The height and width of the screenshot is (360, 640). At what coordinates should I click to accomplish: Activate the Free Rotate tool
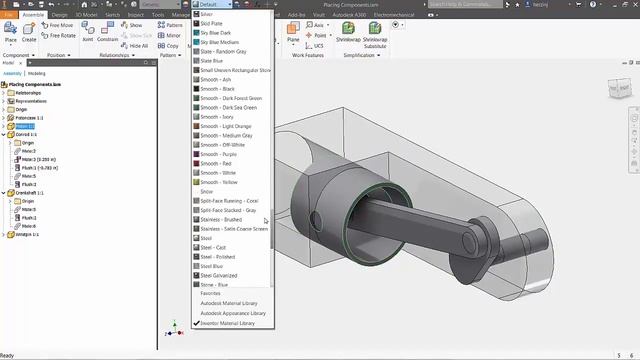[58, 36]
